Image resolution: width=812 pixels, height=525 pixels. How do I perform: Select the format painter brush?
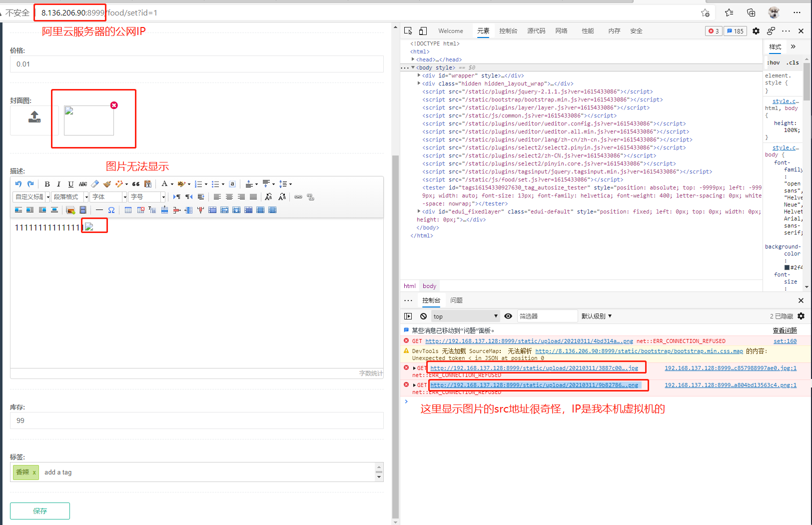click(x=107, y=184)
